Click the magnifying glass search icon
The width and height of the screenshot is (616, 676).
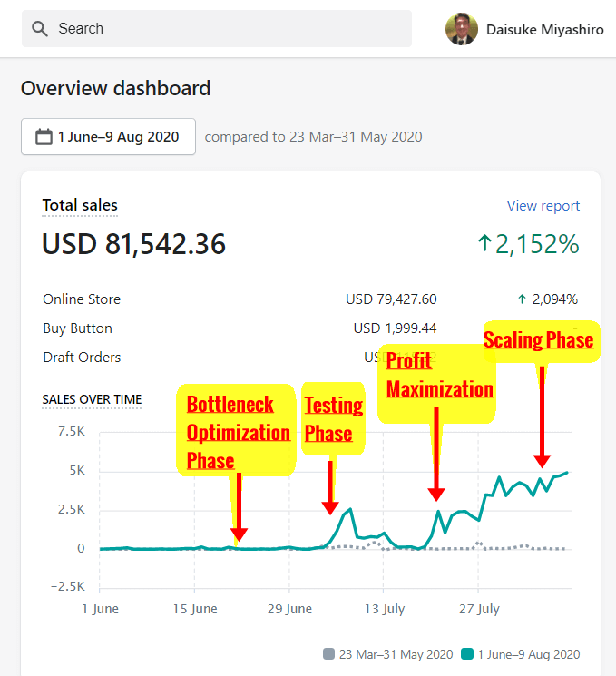tap(39, 29)
